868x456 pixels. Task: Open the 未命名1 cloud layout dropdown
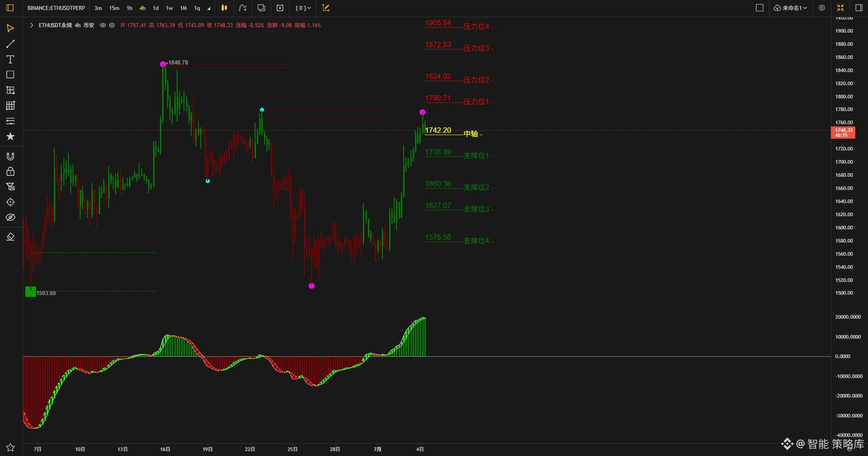(x=790, y=8)
